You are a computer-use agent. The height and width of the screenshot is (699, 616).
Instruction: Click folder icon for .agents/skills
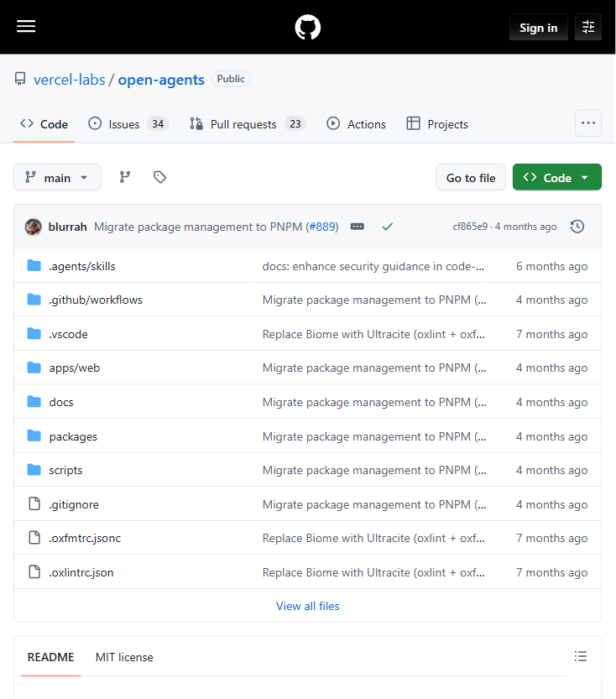point(34,266)
